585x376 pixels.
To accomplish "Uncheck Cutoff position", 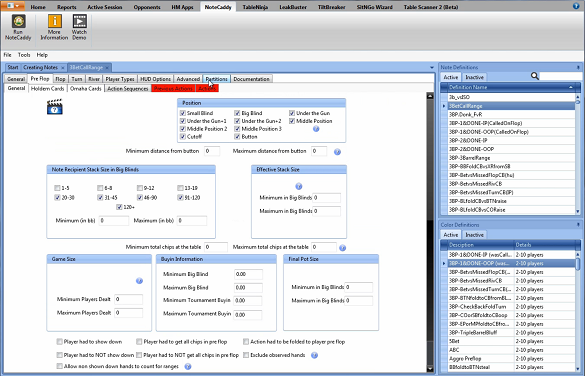I will pos(183,137).
